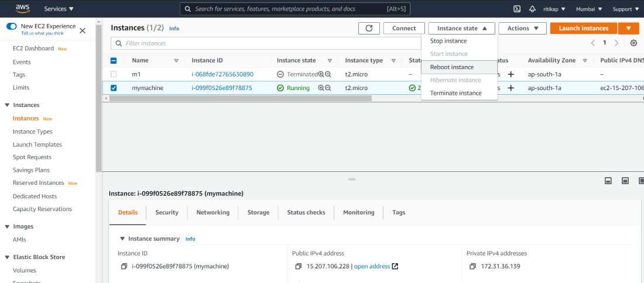
Task: Copy Private IPv4 address 172.31.36.139
Action: pos(473,266)
